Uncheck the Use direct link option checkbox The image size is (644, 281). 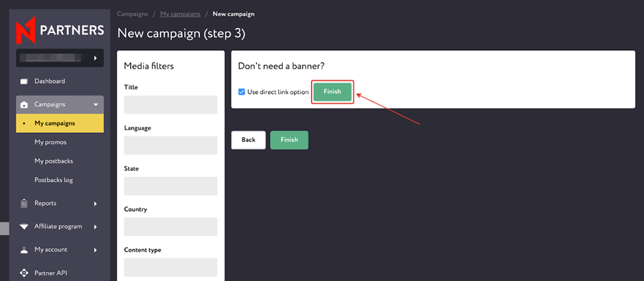click(x=242, y=92)
